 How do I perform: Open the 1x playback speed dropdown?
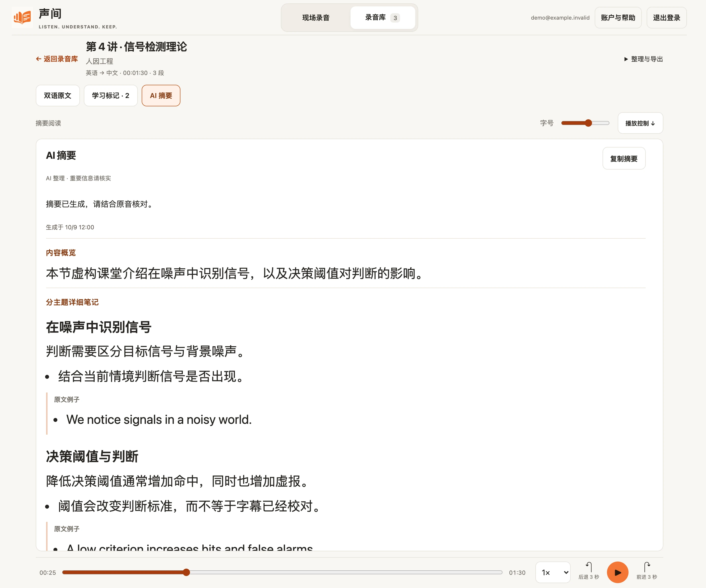click(x=553, y=572)
